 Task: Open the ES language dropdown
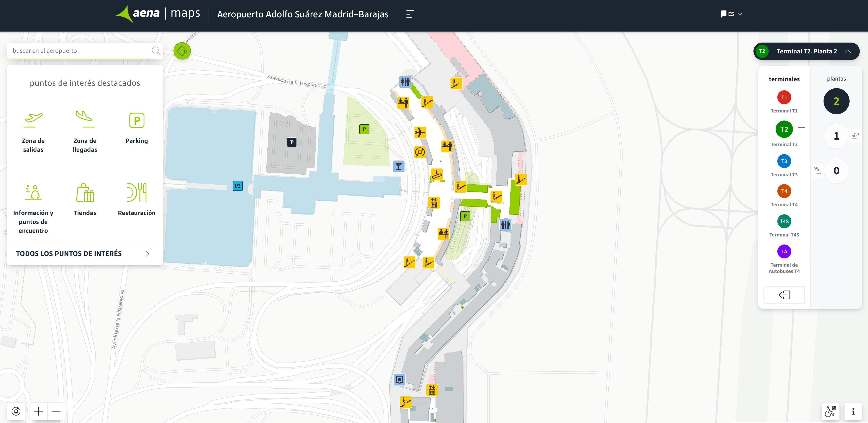tap(731, 14)
